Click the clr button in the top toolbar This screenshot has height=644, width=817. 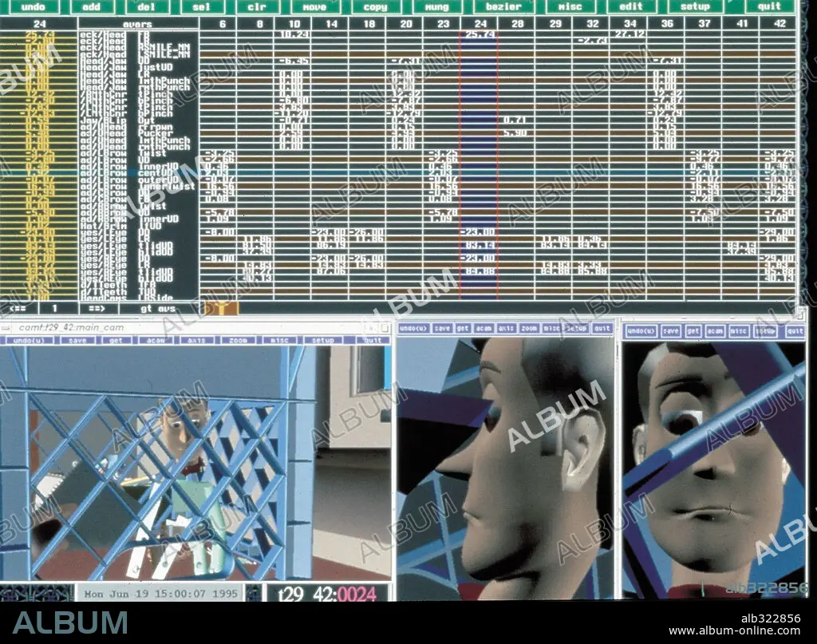click(257, 6)
